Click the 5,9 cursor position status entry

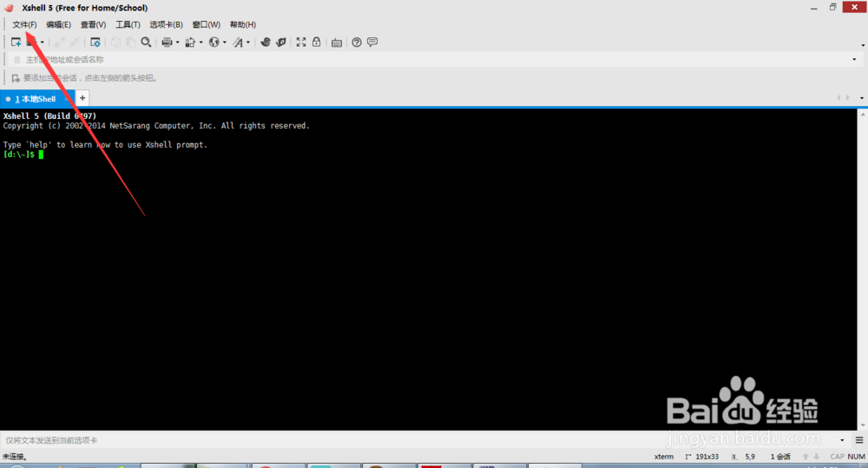tap(750, 457)
